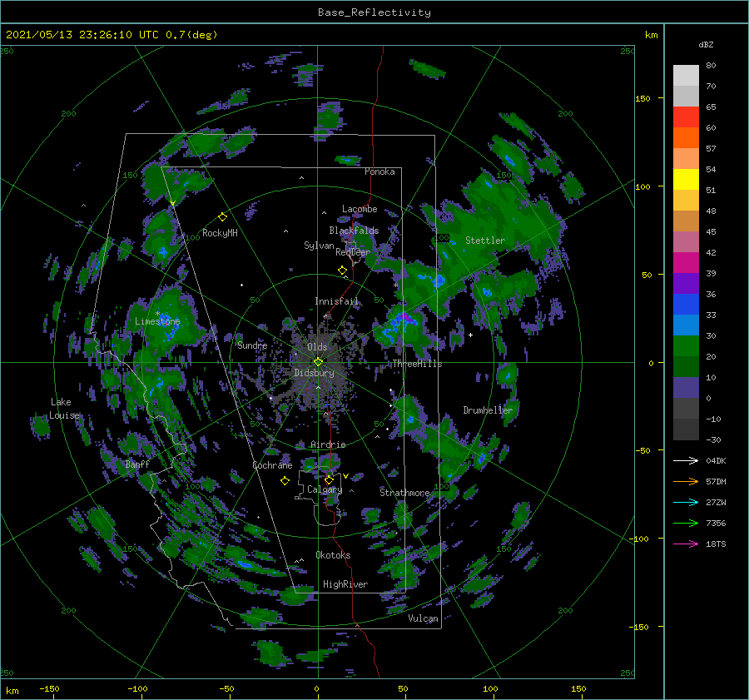Select the bright red swatch in the dBZ scale
This screenshot has width=749, height=700.
click(686, 117)
